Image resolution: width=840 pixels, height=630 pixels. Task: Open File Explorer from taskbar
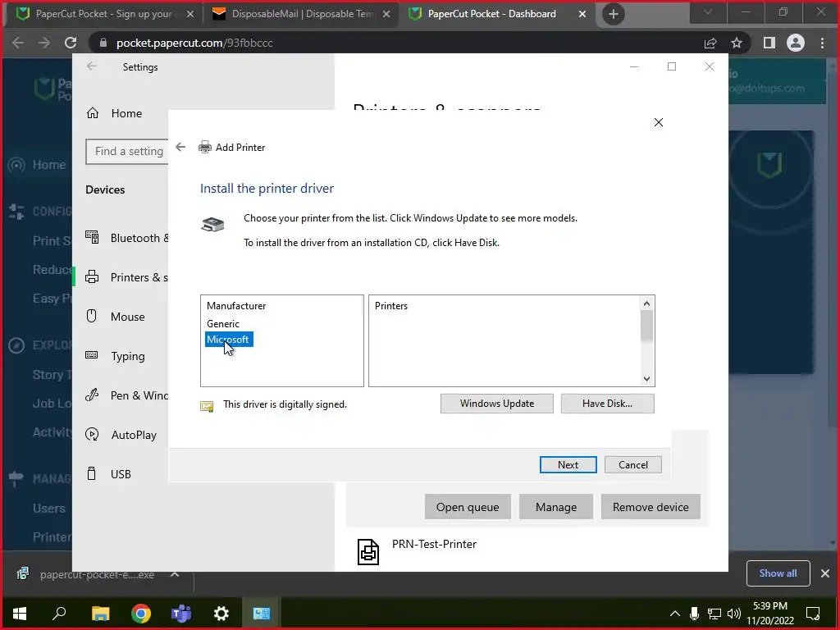tap(100, 614)
